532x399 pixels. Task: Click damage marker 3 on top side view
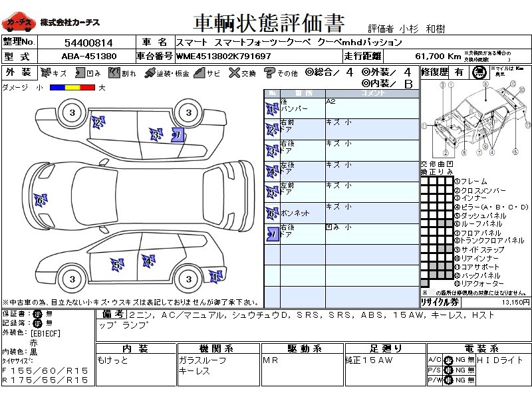pyautogui.click(x=156, y=135)
